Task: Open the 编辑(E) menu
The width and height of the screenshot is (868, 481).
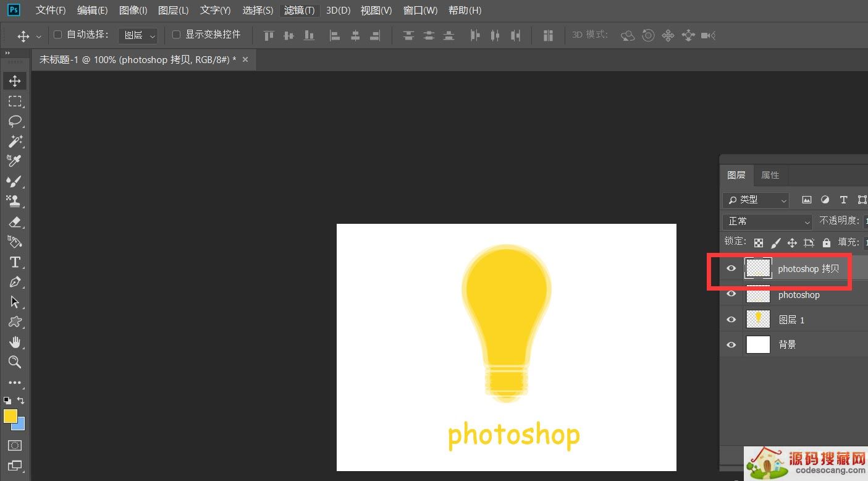Action: coord(92,11)
